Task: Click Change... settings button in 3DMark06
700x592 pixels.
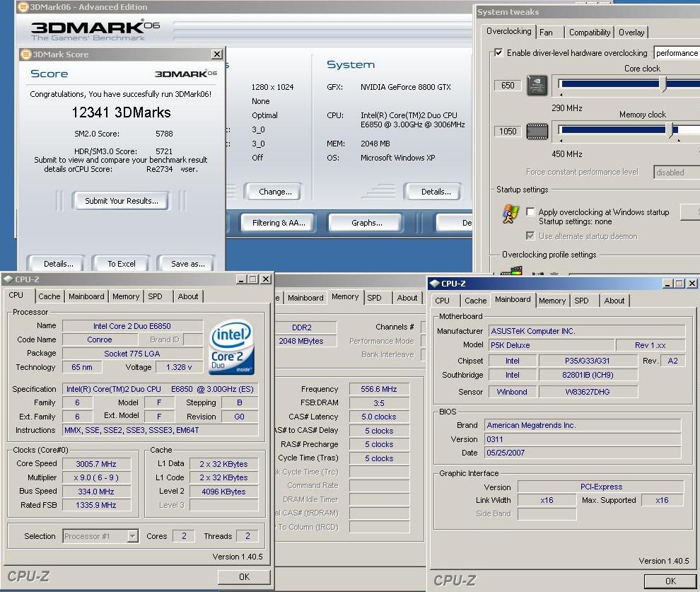Action: point(275,192)
